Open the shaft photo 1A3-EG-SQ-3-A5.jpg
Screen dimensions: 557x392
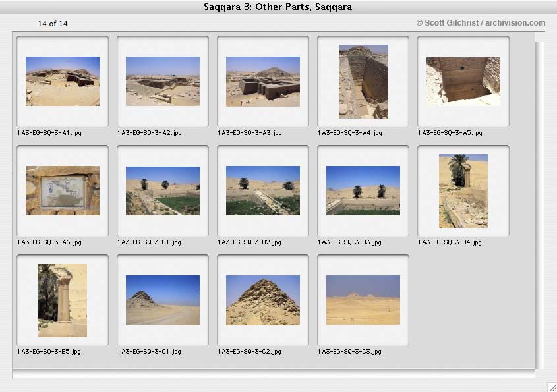(463, 82)
